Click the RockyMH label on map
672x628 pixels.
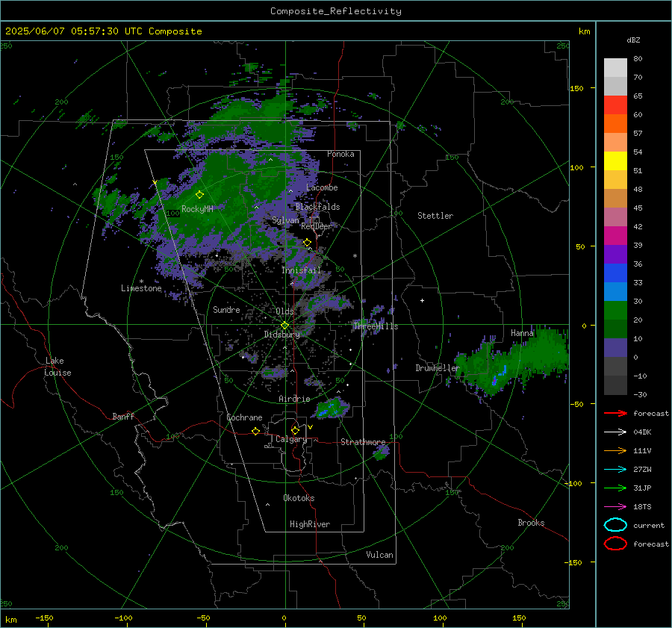coord(197,209)
